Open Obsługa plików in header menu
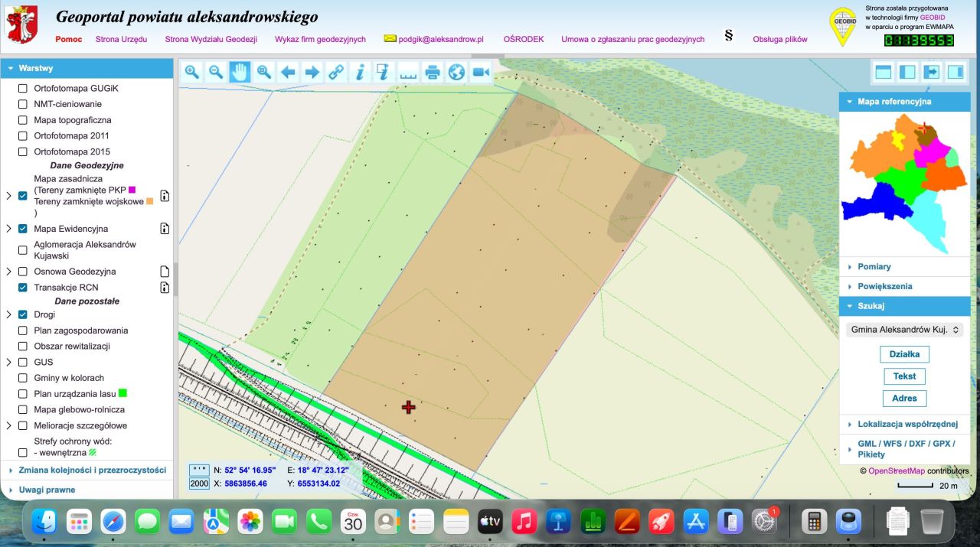 tap(780, 39)
